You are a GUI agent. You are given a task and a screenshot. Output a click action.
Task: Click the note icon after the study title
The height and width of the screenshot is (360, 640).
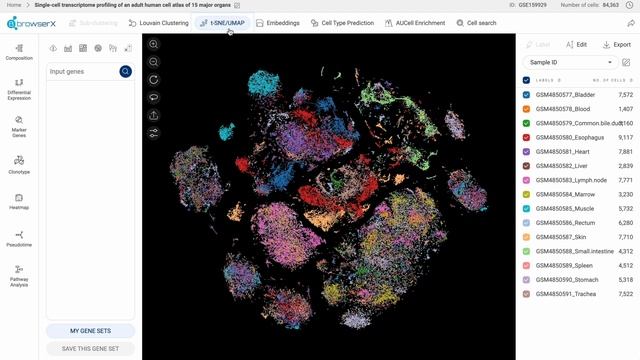(x=237, y=5)
